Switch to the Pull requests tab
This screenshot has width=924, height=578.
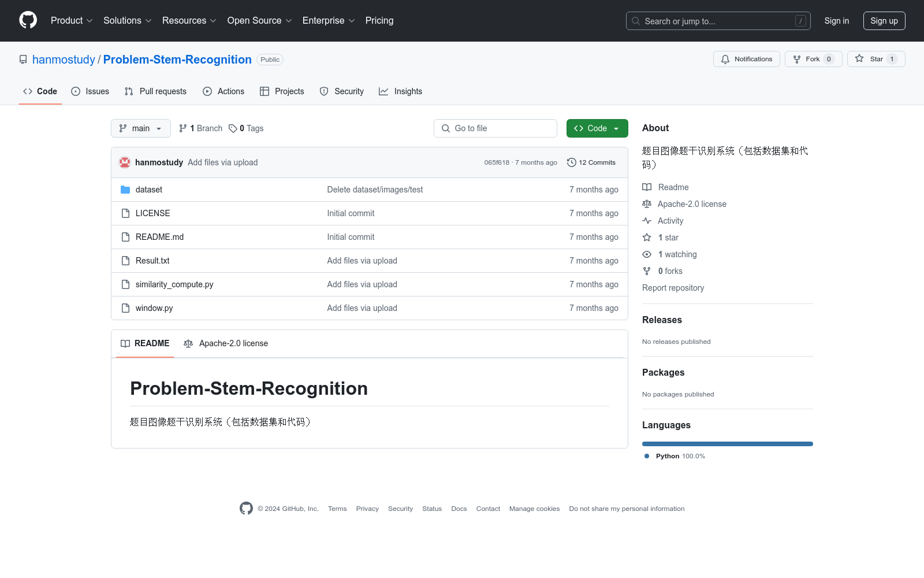pyautogui.click(x=155, y=91)
